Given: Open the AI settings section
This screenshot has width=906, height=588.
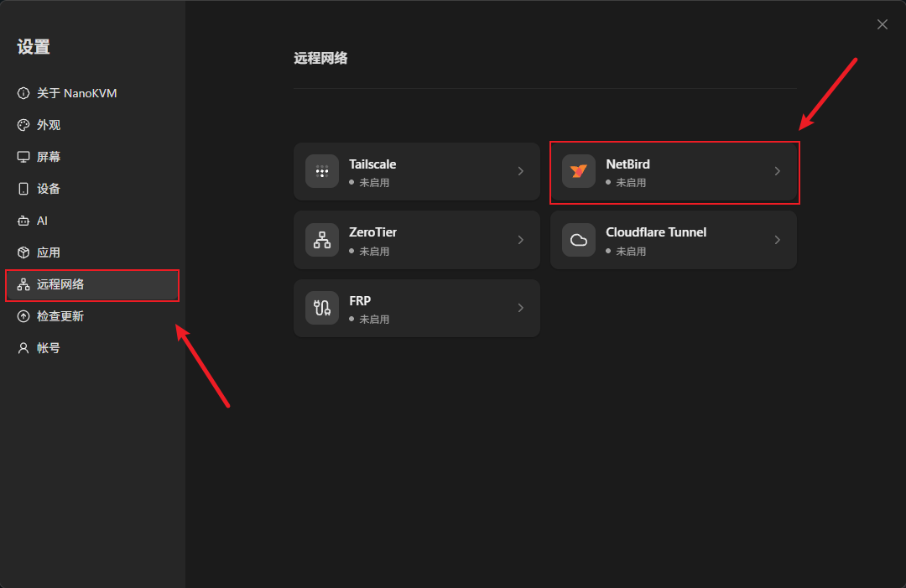Looking at the screenshot, I should point(92,221).
